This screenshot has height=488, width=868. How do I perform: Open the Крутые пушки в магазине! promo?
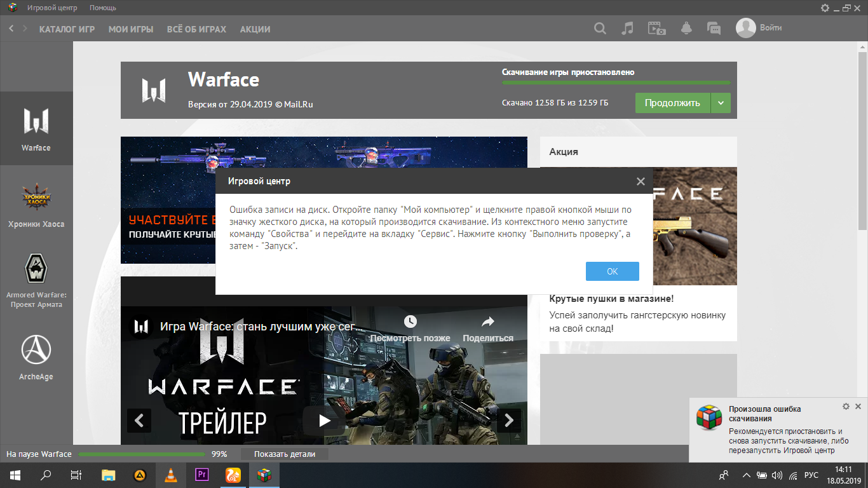coord(611,299)
